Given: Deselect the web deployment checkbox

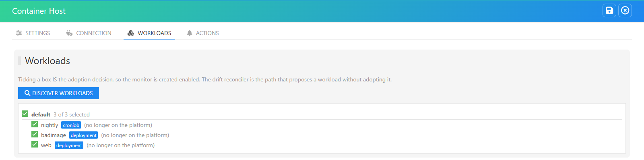Looking at the screenshot, I should tap(35, 144).
